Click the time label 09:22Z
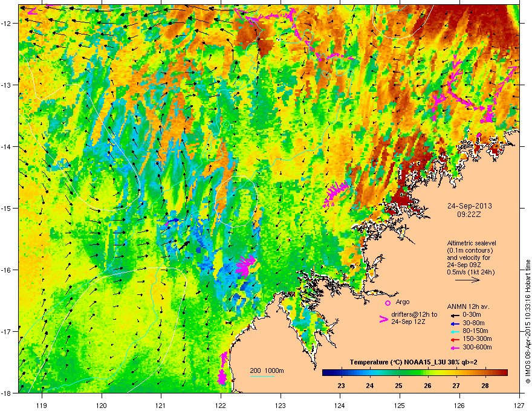This screenshot has width=532, height=411. pyautogui.click(x=469, y=215)
